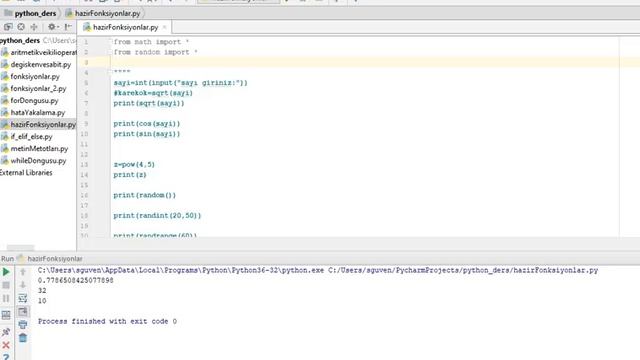Open whileDongusu.py in the project tree
The height and width of the screenshot is (360, 640).
click(38, 161)
